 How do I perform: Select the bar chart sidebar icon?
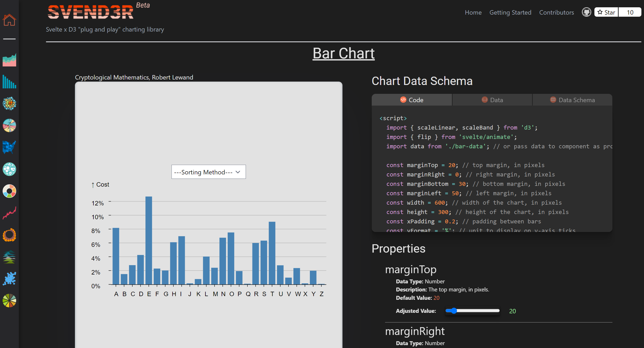pyautogui.click(x=9, y=82)
